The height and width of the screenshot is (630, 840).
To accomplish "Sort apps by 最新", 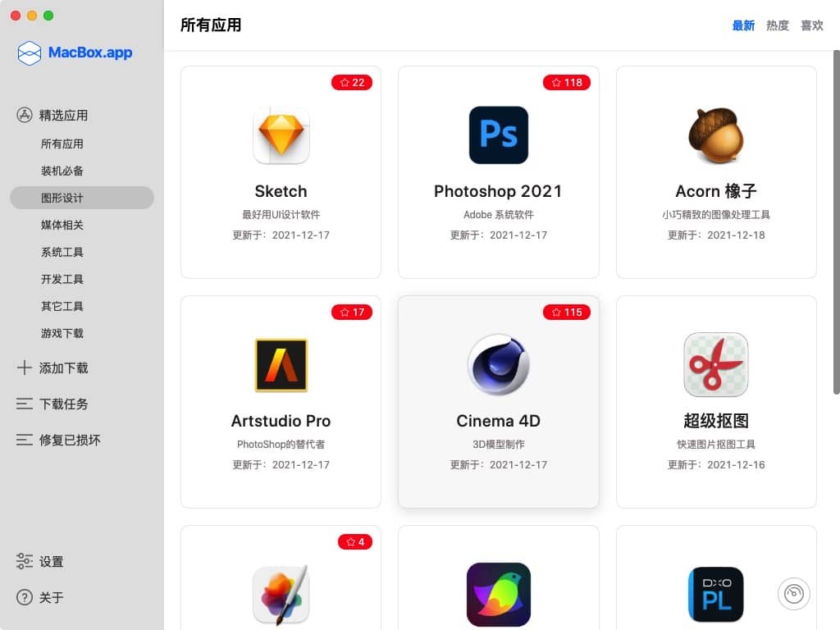I will [743, 25].
